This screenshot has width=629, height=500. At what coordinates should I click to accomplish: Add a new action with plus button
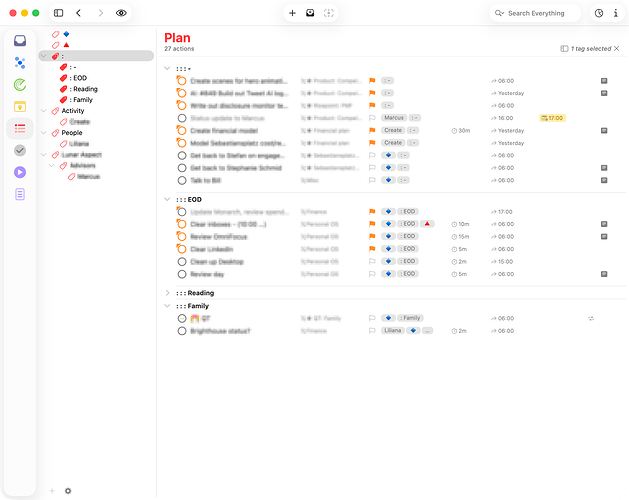pyautogui.click(x=292, y=13)
